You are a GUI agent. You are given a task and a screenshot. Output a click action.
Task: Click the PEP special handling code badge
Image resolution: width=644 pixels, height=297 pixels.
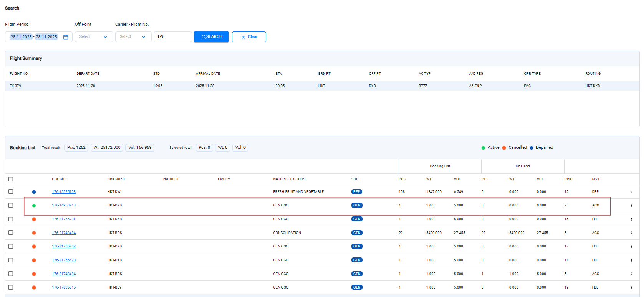click(356, 192)
